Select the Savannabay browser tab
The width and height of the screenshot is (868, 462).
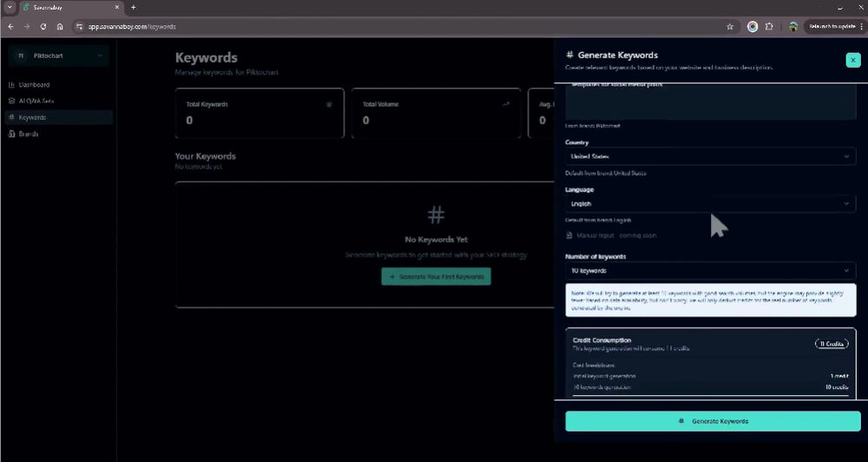[x=69, y=8]
